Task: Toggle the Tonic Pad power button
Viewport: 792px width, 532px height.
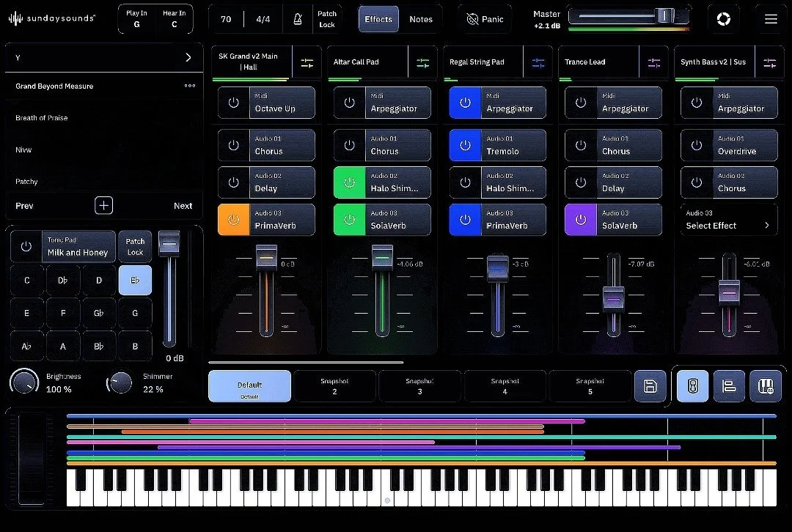Action: coord(26,246)
